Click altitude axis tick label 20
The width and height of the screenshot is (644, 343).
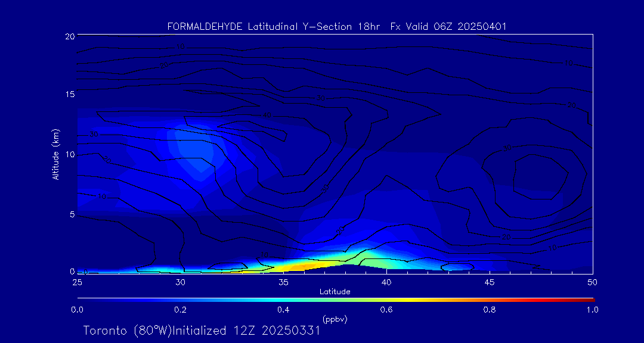[x=69, y=36]
